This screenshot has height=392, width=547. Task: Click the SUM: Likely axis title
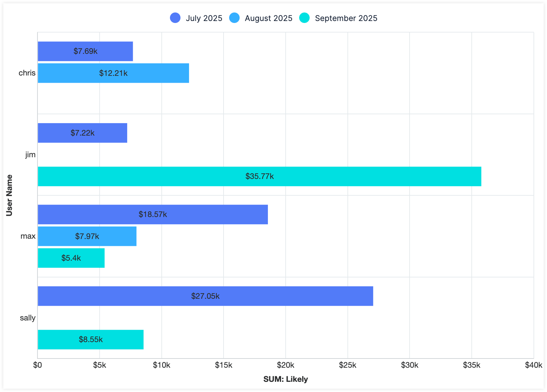click(x=285, y=379)
